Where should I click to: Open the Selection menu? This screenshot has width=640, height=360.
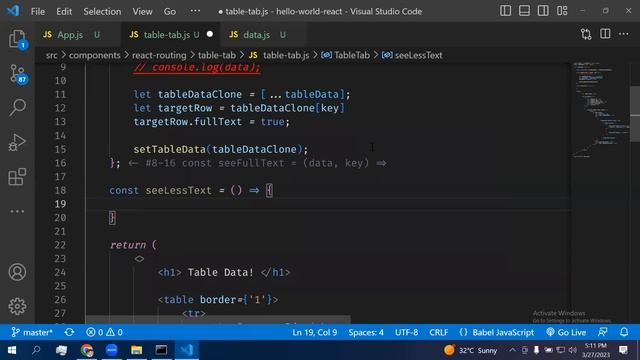tap(102, 11)
